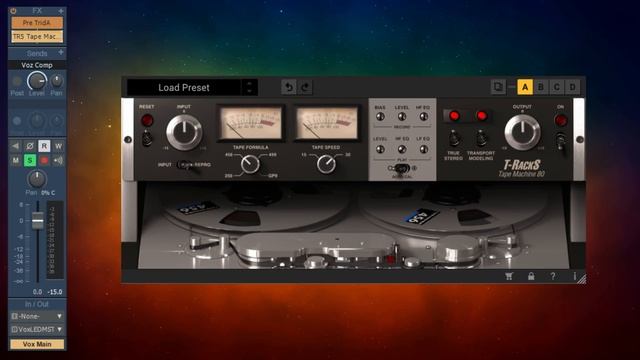Mute the track with the M button
The height and width of the screenshot is (360, 640).
[x=16, y=160]
